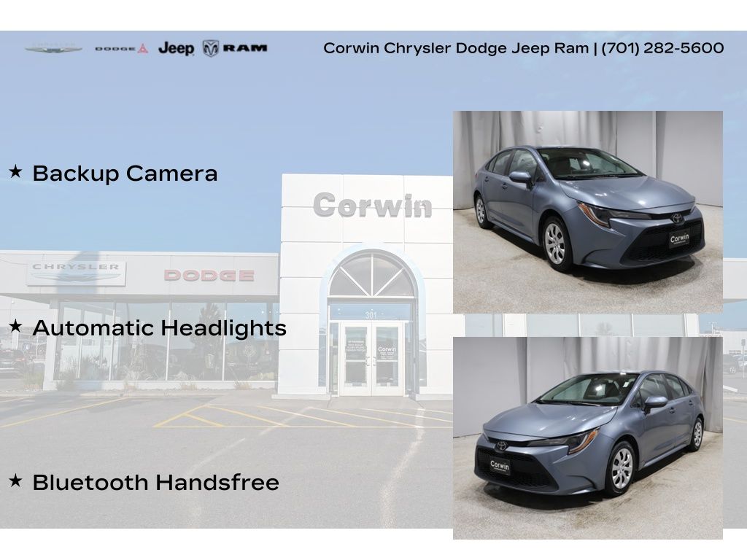Screen dimensions: 747x560
Task: Click Corwin license plate on bottom car
Action: pyautogui.click(x=500, y=466)
